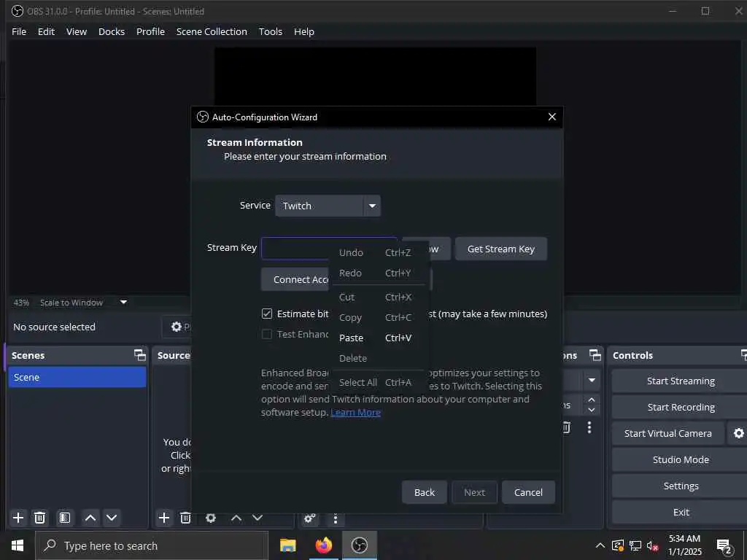The image size is (747, 560).
Task: Open the View menu
Action: click(76, 31)
